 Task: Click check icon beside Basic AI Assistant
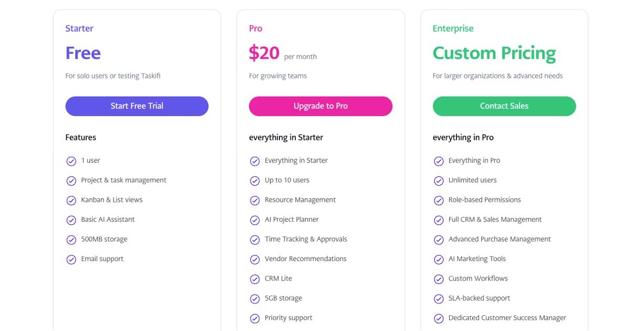(71, 220)
